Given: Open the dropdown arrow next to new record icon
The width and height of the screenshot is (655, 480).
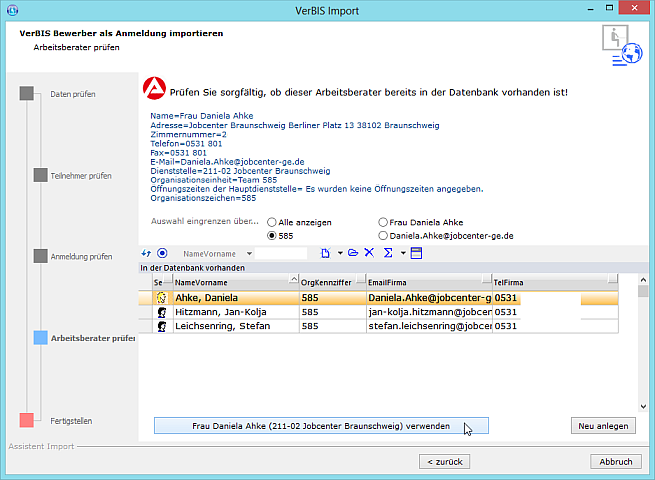Looking at the screenshot, I should [340, 253].
